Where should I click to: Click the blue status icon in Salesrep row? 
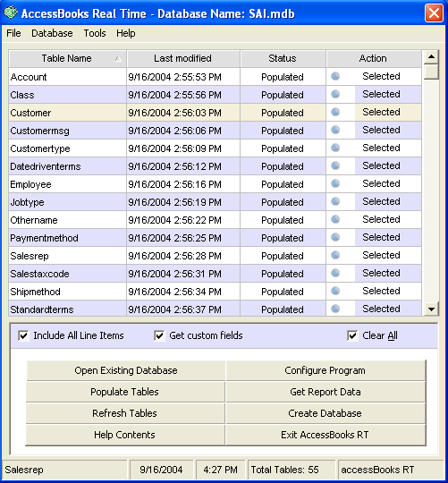(x=335, y=255)
